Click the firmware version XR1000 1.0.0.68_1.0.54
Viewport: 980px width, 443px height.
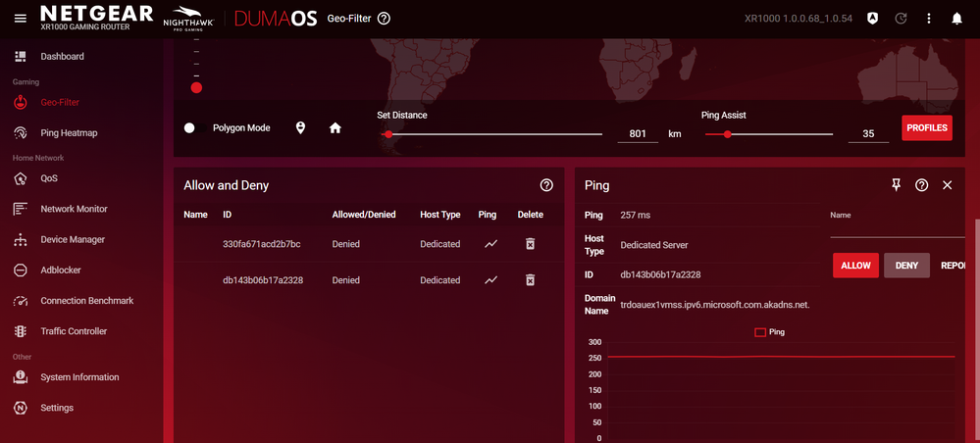pyautogui.click(x=799, y=18)
